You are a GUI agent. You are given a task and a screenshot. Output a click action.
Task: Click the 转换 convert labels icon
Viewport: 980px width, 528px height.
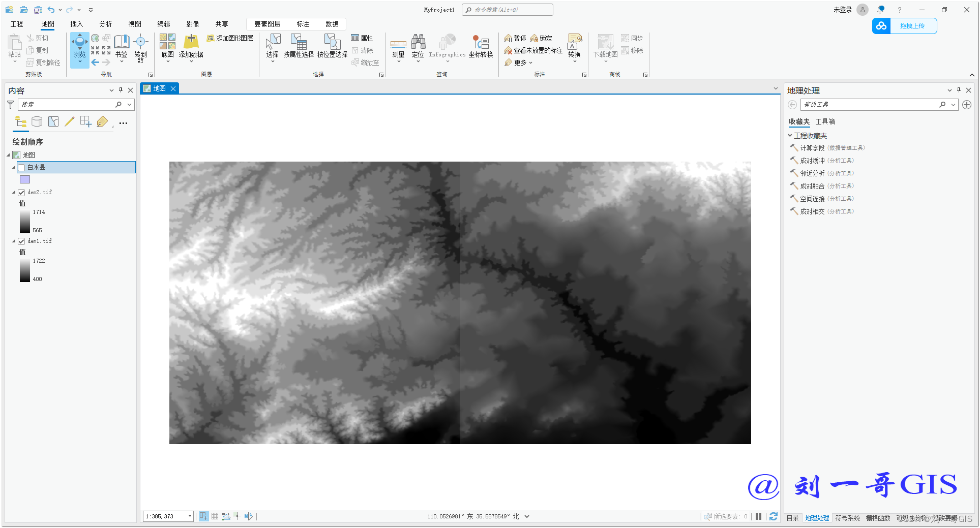tap(575, 41)
